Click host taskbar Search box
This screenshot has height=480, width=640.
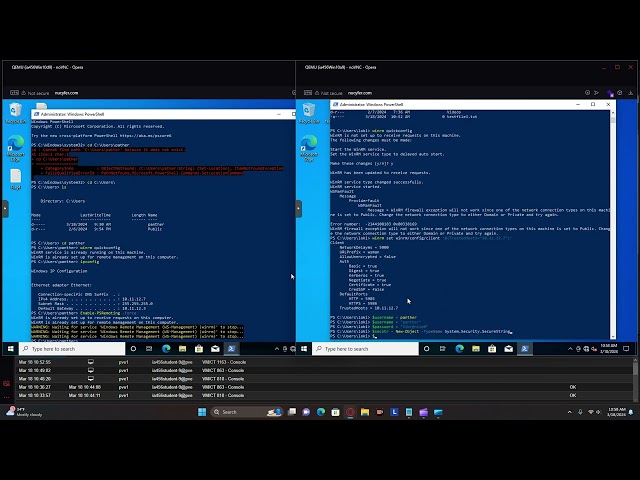tap(247, 412)
